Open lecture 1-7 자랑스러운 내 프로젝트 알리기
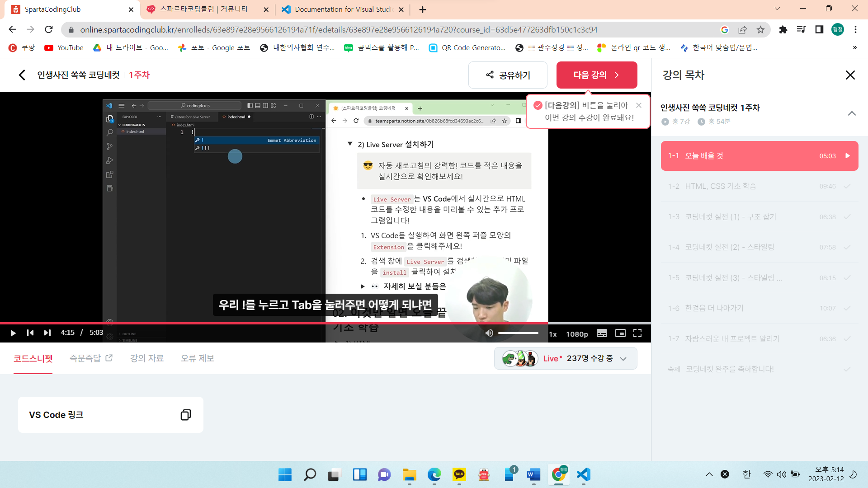This screenshot has height=488, width=868. (759, 339)
